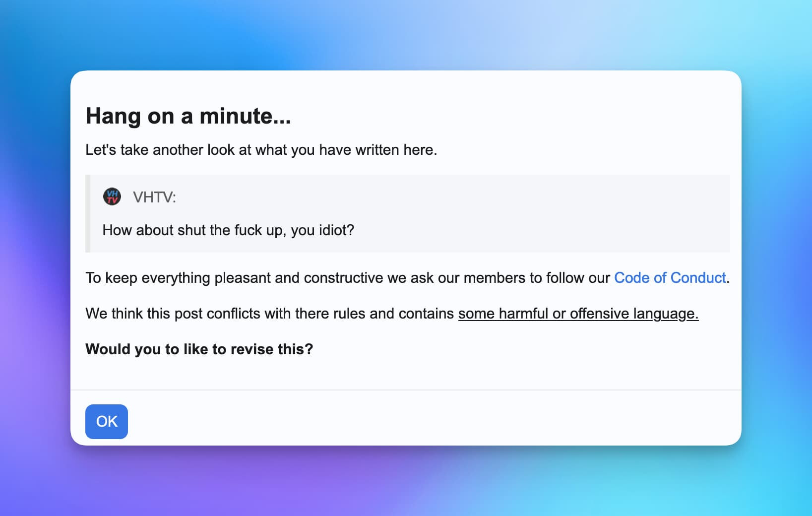Click blank space right of the revise question

tap(521, 349)
